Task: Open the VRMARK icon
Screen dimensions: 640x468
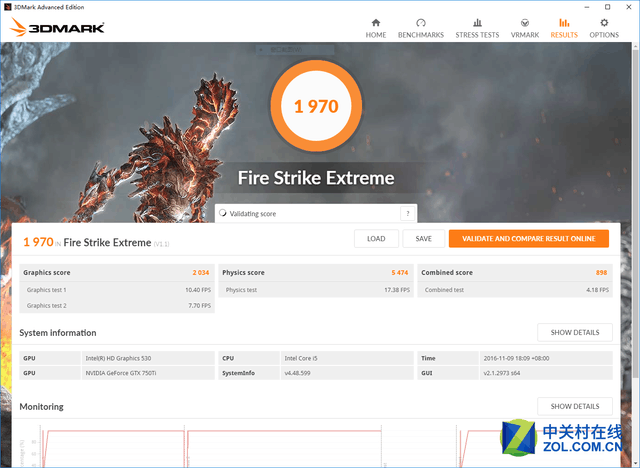Action: (x=525, y=22)
